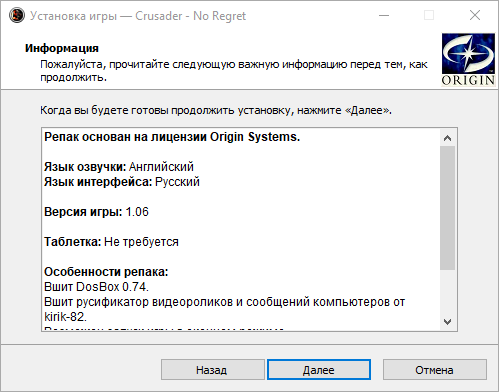
Task: Click the scroll down arrow in info box
Action: coord(447,322)
